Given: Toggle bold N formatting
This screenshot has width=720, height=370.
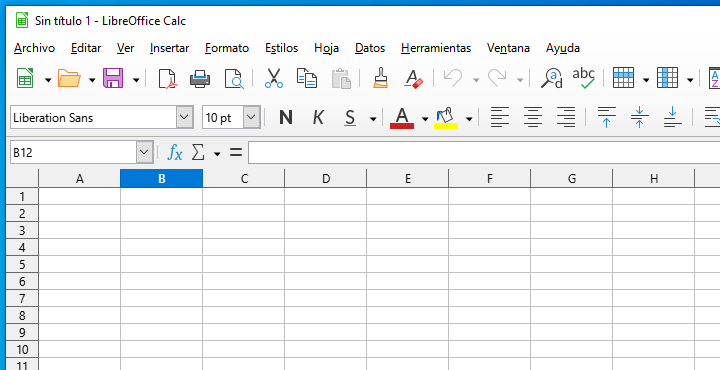Looking at the screenshot, I should 286,118.
